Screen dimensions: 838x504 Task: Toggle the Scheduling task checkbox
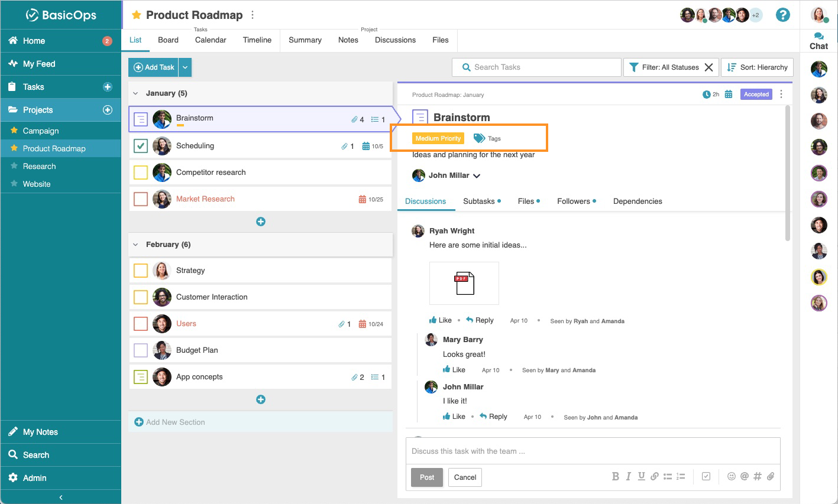141,146
